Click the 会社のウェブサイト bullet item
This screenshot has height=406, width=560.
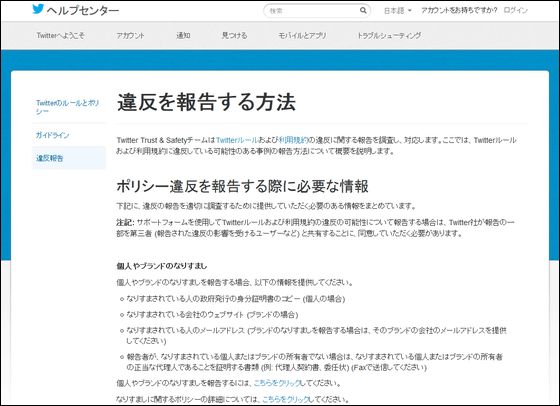[212, 315]
